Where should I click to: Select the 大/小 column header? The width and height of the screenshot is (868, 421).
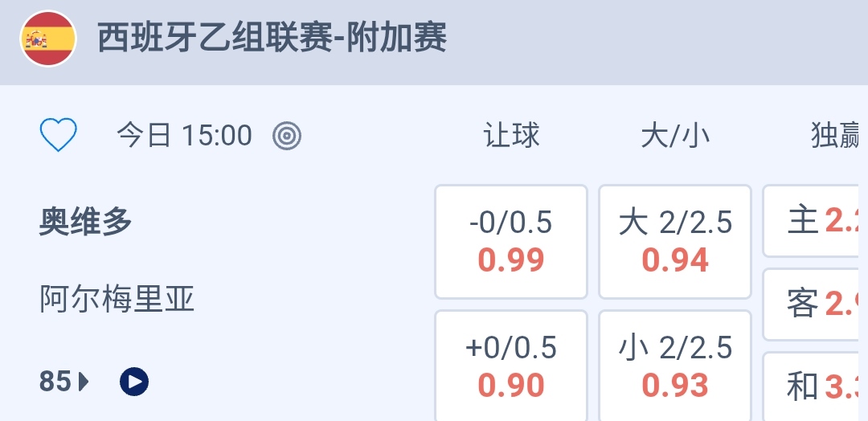[x=675, y=136]
